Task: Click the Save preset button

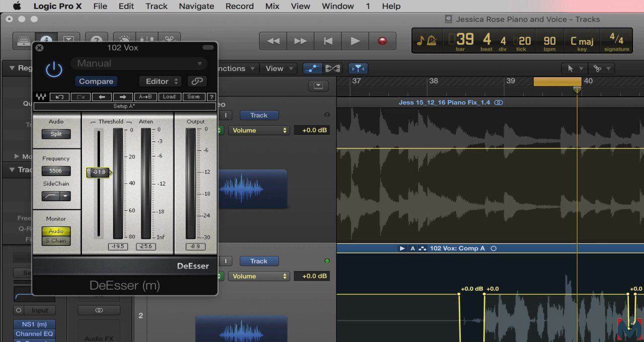Action: tap(193, 97)
